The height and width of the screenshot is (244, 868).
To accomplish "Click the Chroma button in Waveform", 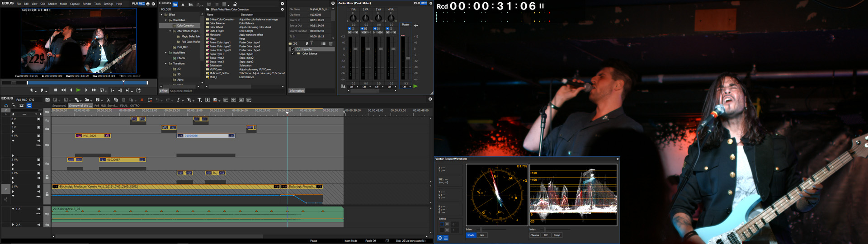I will pyautogui.click(x=535, y=235).
